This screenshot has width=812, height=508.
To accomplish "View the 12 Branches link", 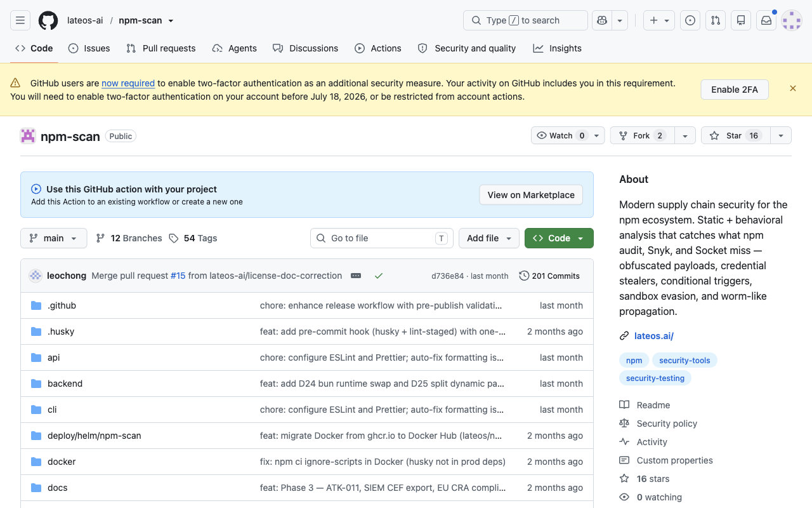I will point(129,238).
